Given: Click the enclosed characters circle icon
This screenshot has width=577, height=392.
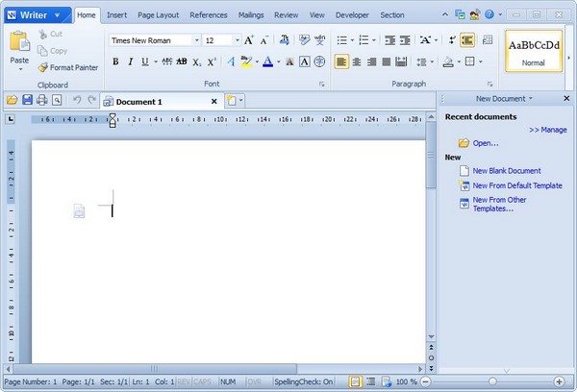Looking at the screenshot, I should coord(319,61).
